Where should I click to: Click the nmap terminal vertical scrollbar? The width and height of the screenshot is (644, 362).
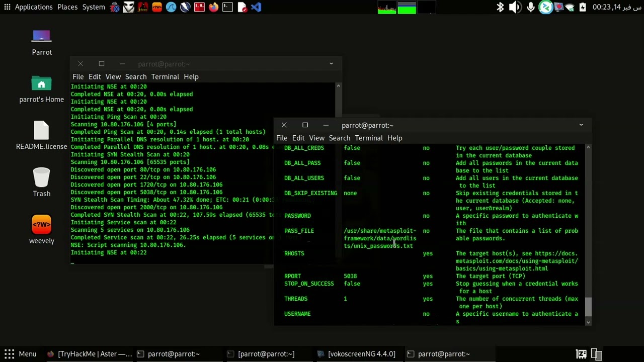(339, 173)
